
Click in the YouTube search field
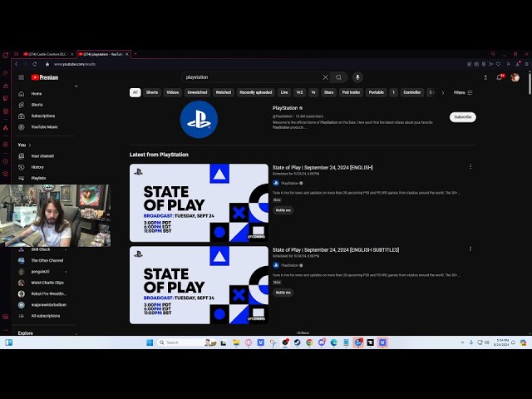(251, 77)
